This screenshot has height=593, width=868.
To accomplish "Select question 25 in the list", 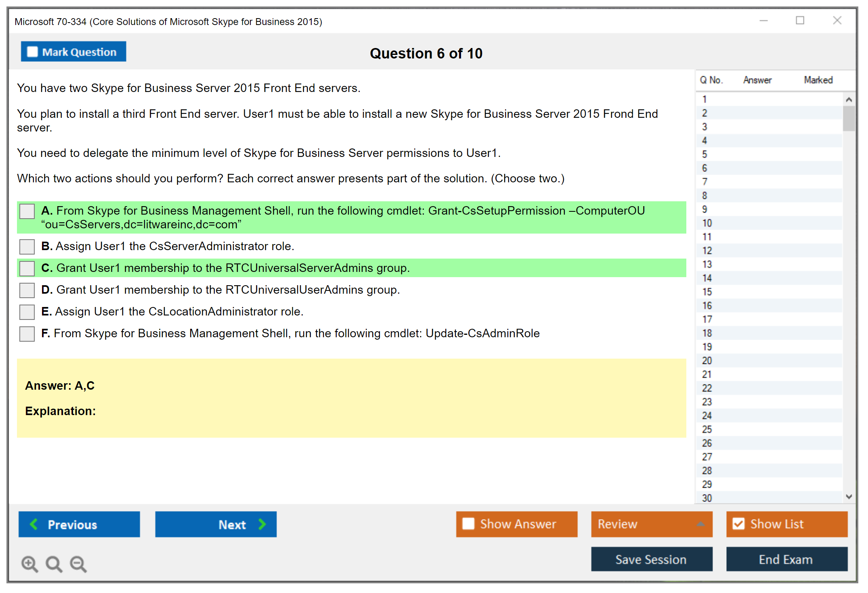I will pos(707,429).
